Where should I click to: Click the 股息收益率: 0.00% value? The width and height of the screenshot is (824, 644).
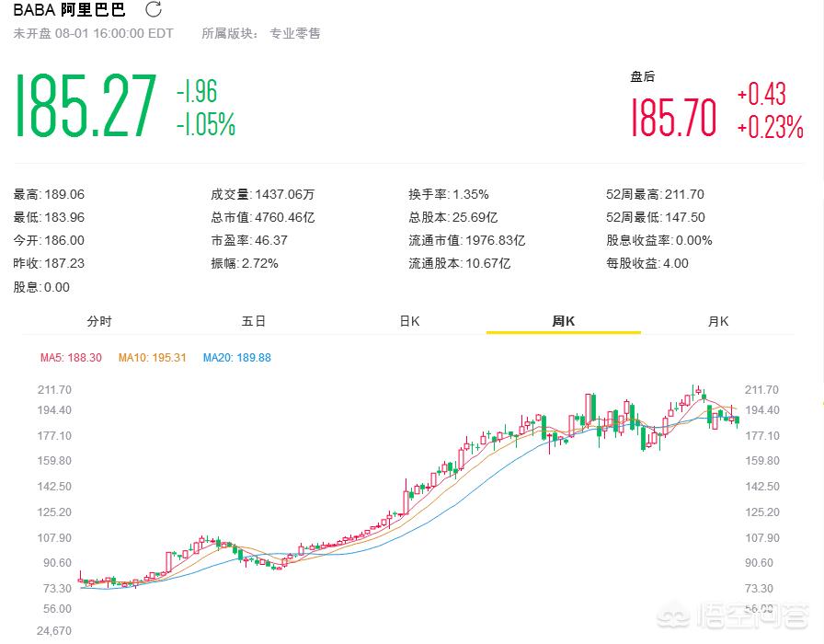pyautogui.click(x=659, y=241)
